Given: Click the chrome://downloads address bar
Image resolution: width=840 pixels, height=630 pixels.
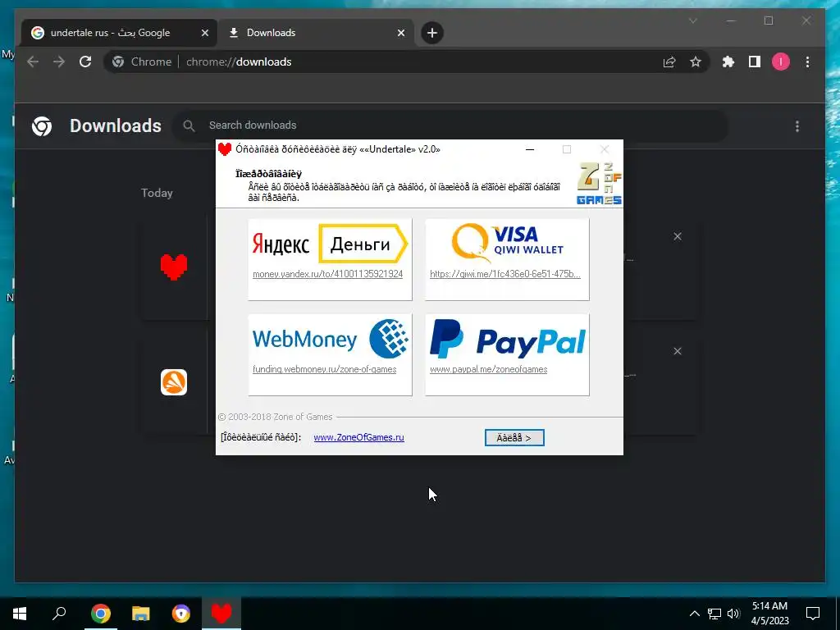Looking at the screenshot, I should (407, 62).
